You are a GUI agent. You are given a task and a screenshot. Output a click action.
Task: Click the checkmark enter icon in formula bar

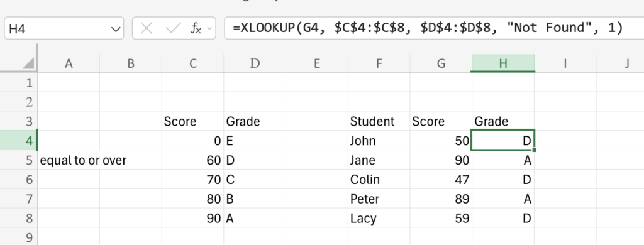point(173,28)
